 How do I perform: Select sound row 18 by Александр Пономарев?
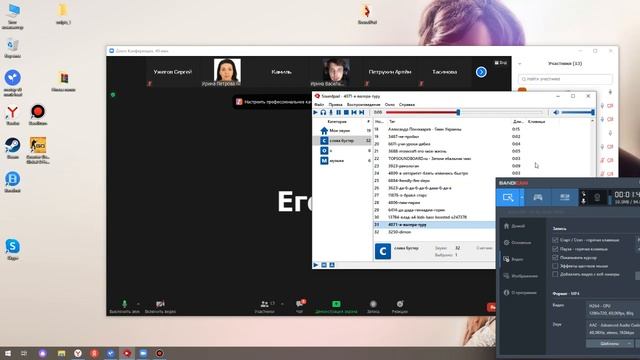[482, 129]
